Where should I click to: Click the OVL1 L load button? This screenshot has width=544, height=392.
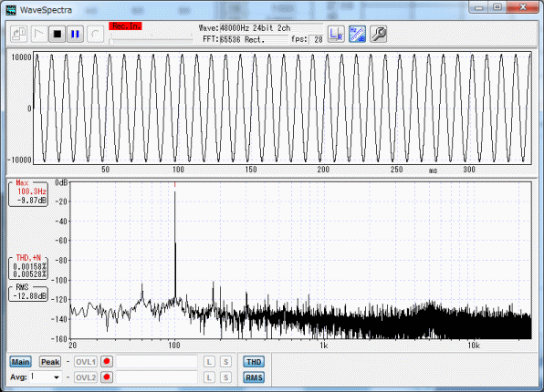pyautogui.click(x=209, y=362)
